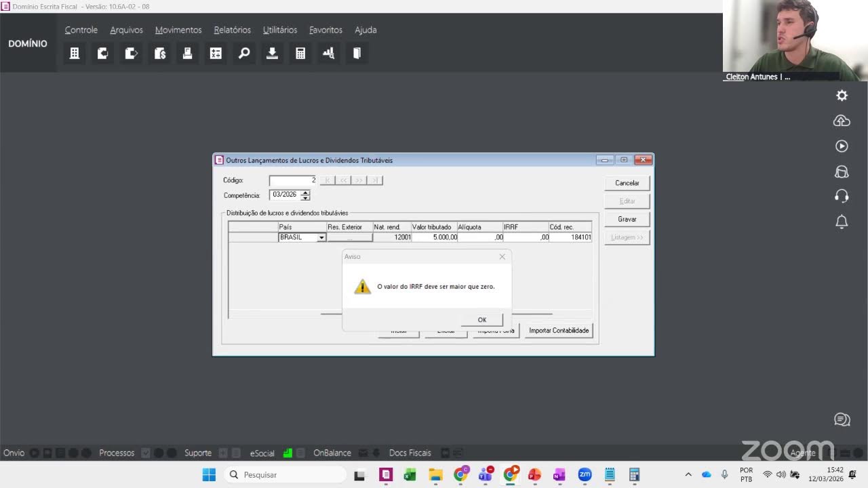This screenshot has height=488, width=868.
Task: Click the DOMÍNIO logo
Action: [x=28, y=43]
